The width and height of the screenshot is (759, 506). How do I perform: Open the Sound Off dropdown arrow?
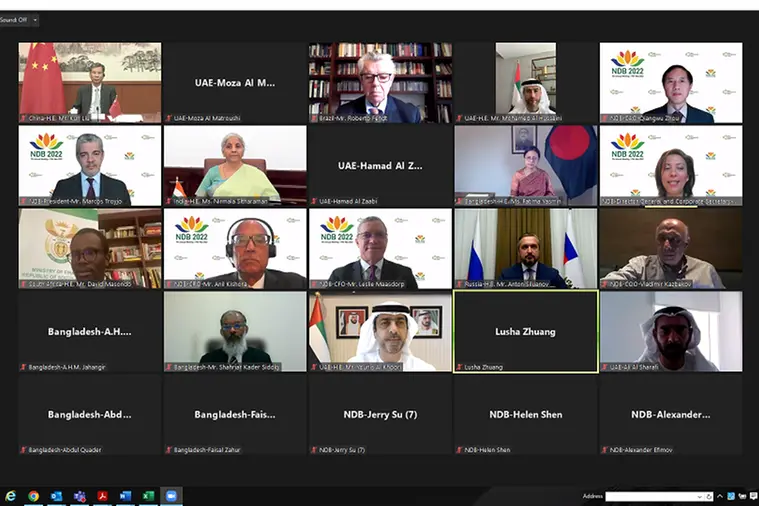tap(35, 20)
